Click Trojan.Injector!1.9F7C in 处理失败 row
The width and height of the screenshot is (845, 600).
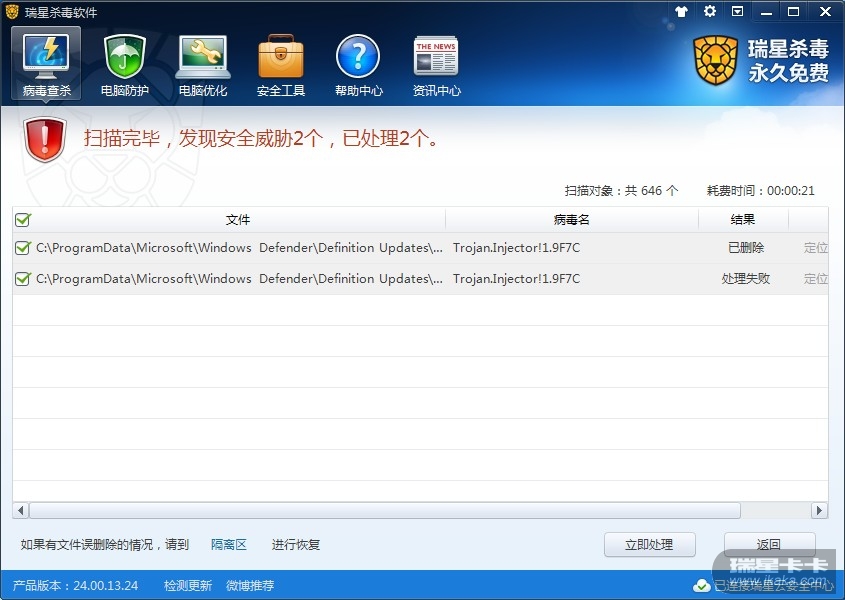tap(516, 279)
